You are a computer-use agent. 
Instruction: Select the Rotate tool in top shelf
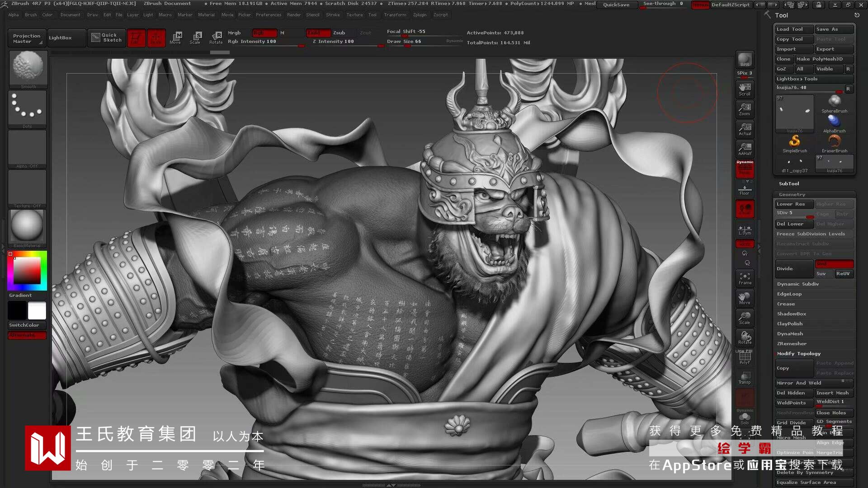point(216,38)
